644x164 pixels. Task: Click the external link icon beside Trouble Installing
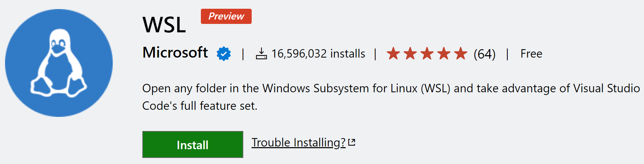[x=352, y=142]
